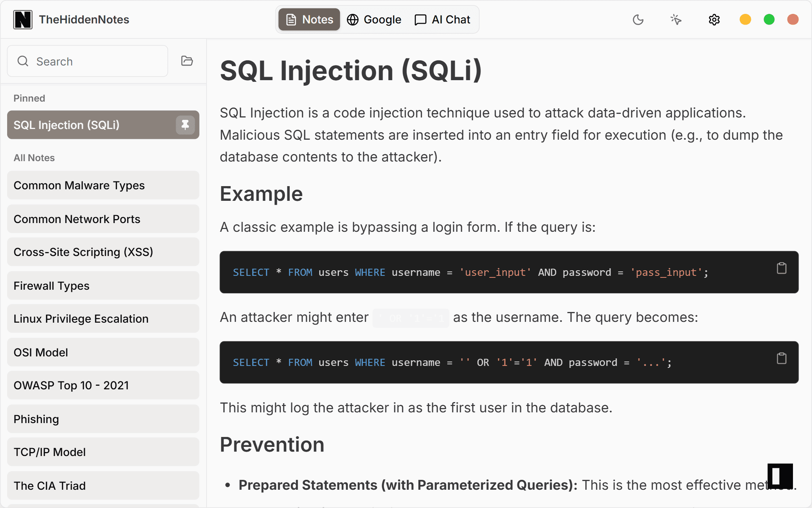Image resolution: width=812 pixels, height=508 pixels.
Task: Open the Common Malware Types note
Action: pos(103,185)
